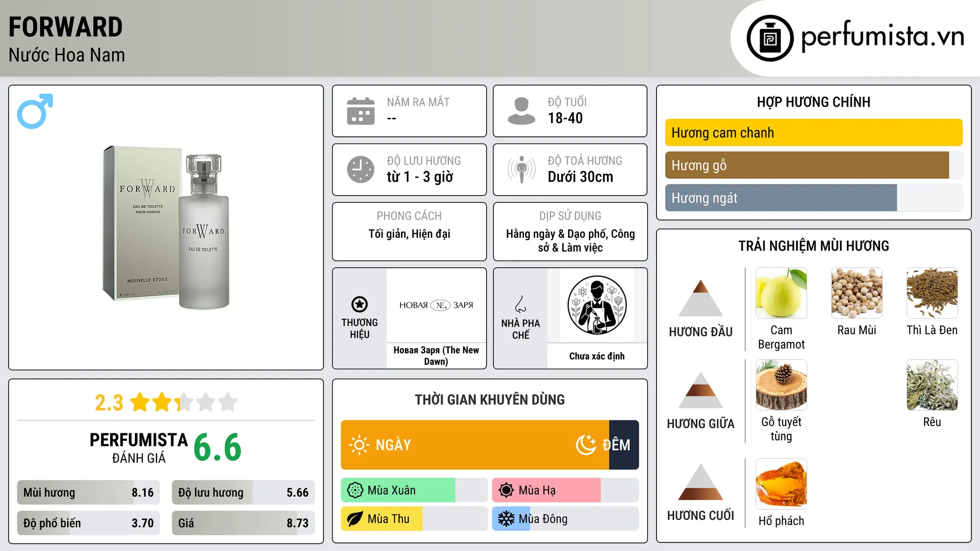The height and width of the screenshot is (551, 980).
Task: Click the last grey rating star
Action: (x=228, y=402)
